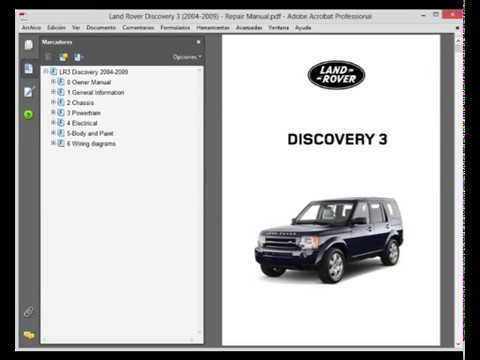Click bookmark icon beside 4 Electrical
Image resolution: width=480 pixels, height=360 pixels.
coord(61,123)
